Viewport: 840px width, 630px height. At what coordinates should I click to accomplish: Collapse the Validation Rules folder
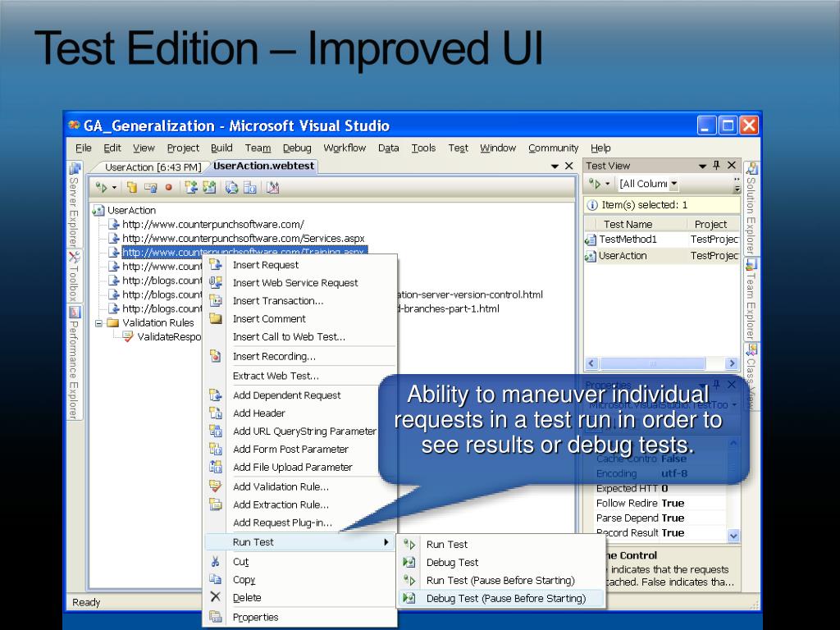tap(98, 323)
